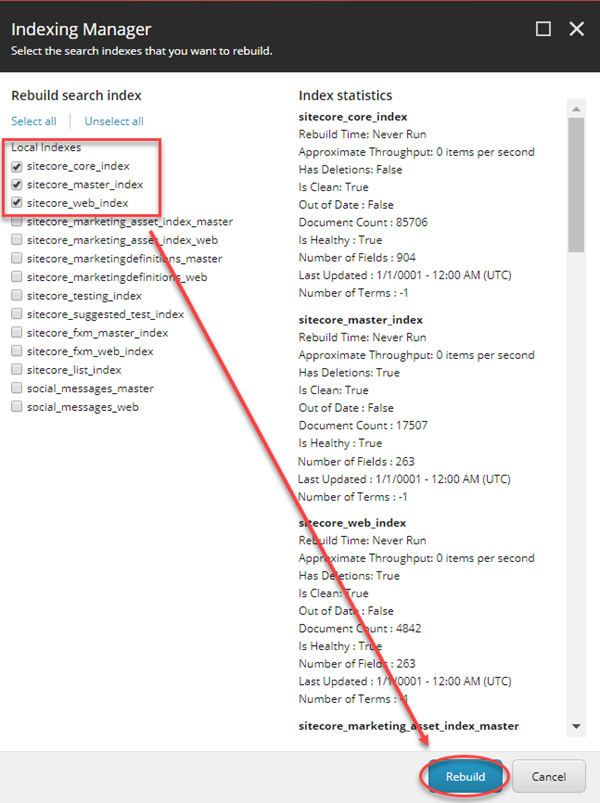Screen dimensions: 600x803
Task: Uncheck the sitecore_web_index checkbox
Action: pyautogui.click(x=17, y=203)
